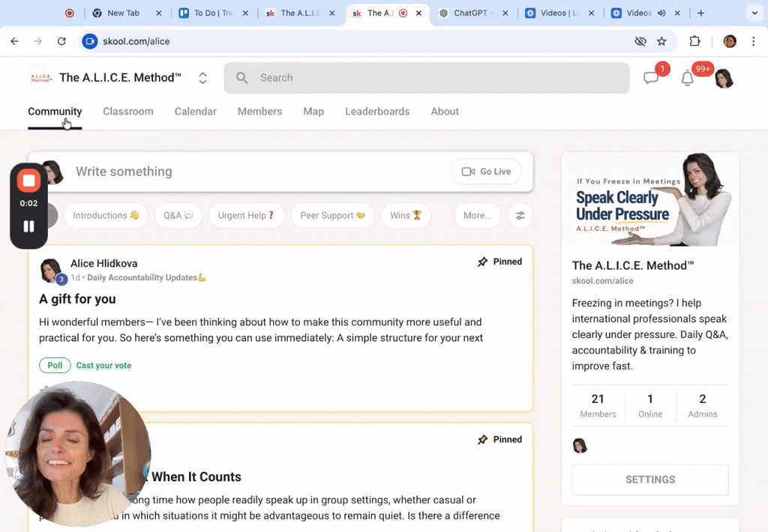Click Alice Hlidkova's post avatar
The height and width of the screenshot is (532, 768).
(x=51, y=270)
